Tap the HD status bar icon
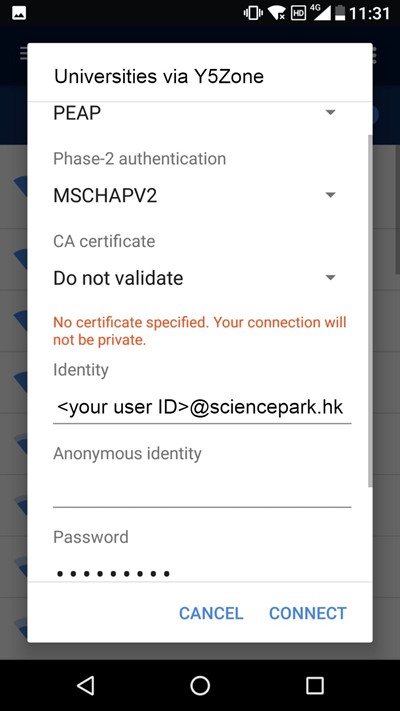 298,13
